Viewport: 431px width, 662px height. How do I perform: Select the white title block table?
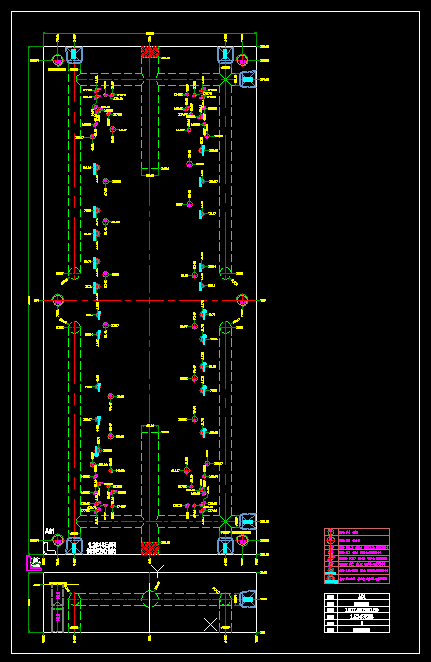point(357,613)
